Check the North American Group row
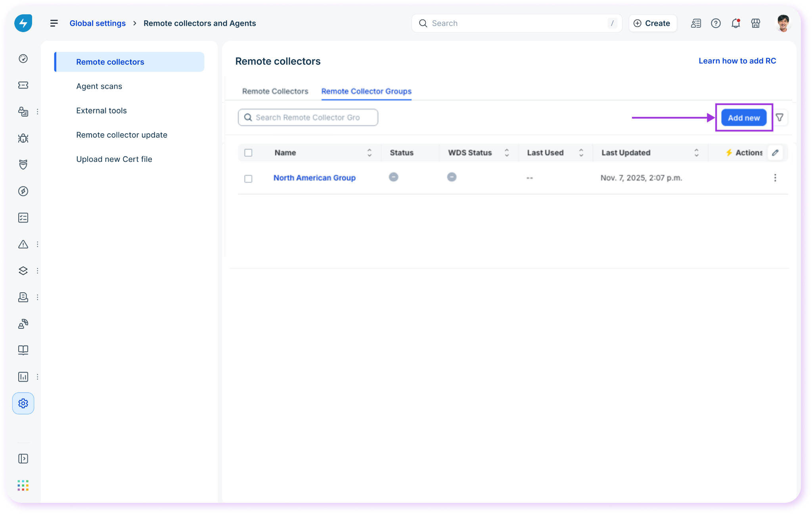Viewport: 812px width, 514px height. click(248, 178)
